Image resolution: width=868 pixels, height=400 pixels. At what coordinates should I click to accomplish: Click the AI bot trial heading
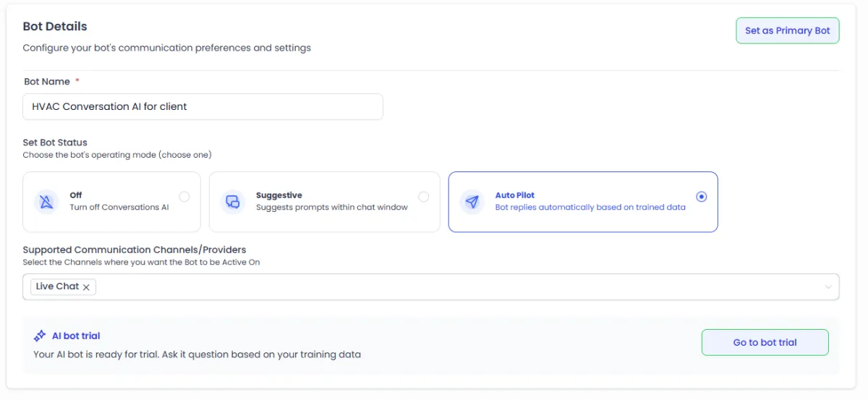76,336
